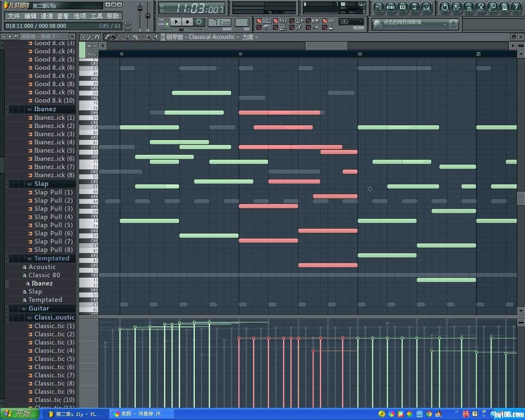The image size is (525, 420).
Task: Open the piano roll options menu arrow
Action: pos(83,37)
